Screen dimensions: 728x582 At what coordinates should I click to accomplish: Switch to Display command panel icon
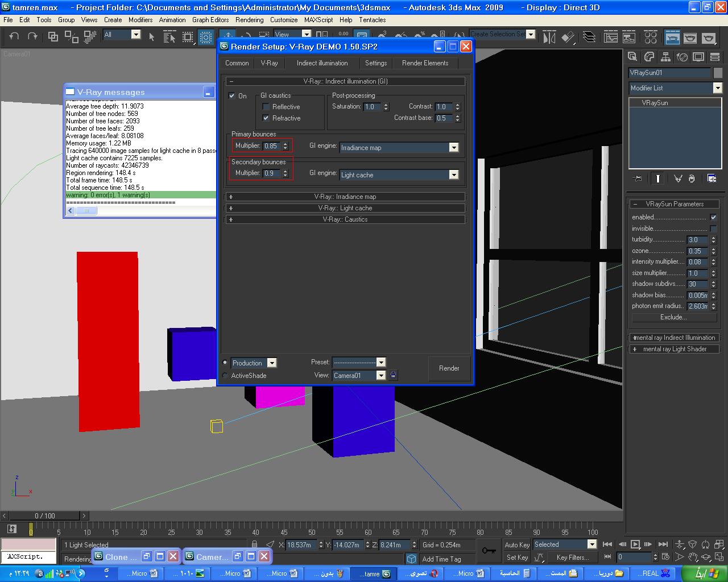pos(698,56)
